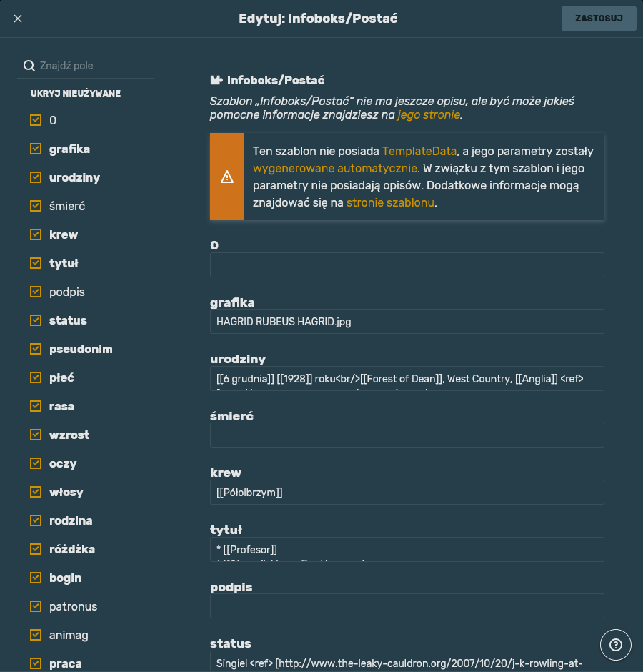Close the Infoboks/Postać edit dialog
Screen dimensions: 643x672
tap(18, 19)
